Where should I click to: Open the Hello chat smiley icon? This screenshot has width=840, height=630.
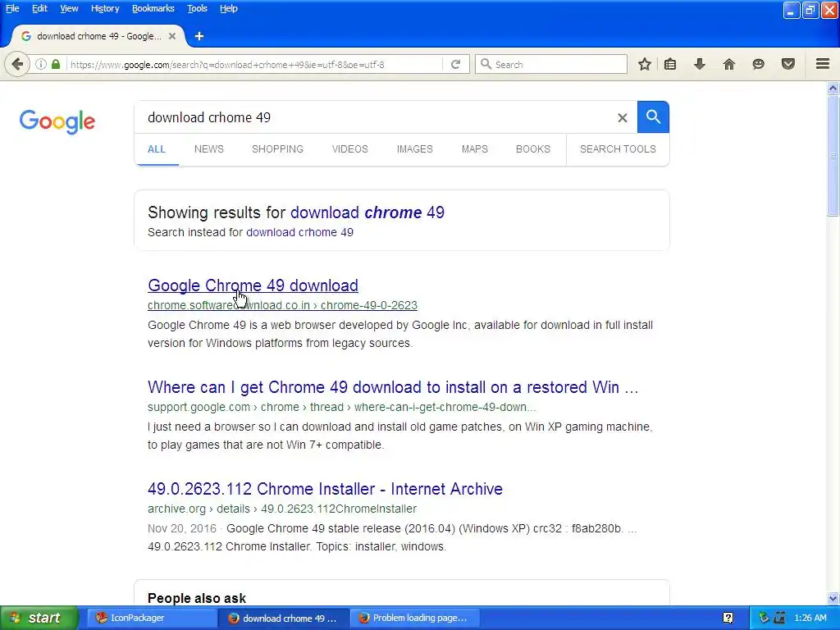click(x=758, y=64)
